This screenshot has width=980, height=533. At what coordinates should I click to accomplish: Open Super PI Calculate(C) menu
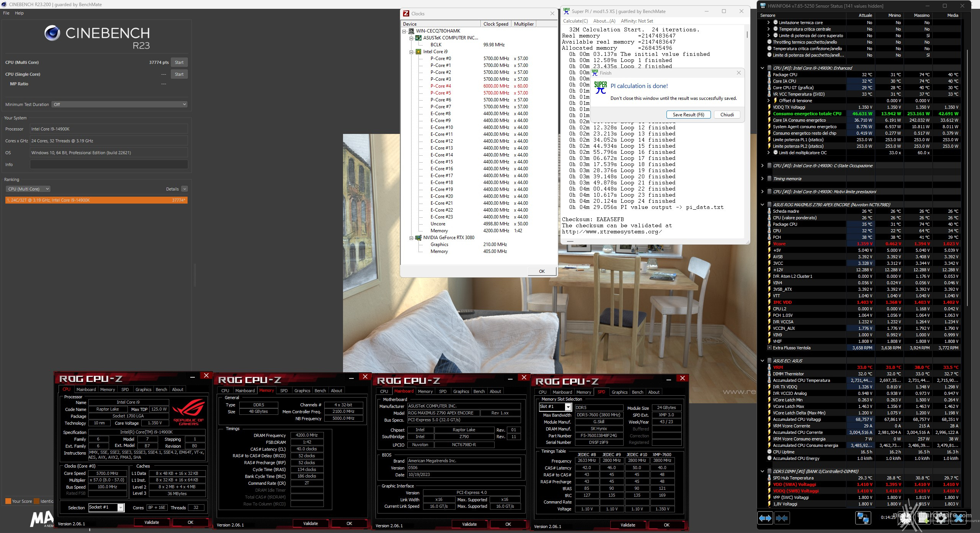pyautogui.click(x=575, y=21)
